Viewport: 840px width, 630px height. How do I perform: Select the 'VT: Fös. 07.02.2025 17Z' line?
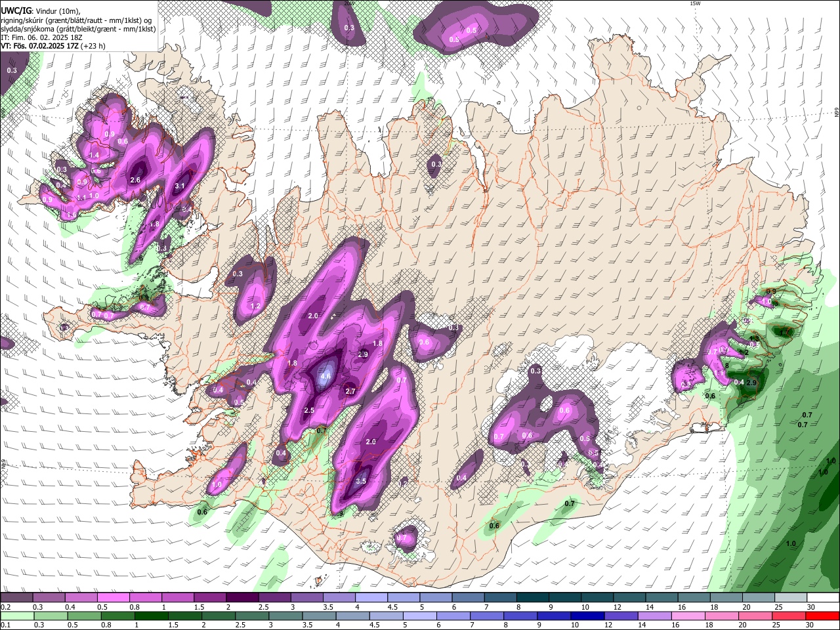pos(40,46)
